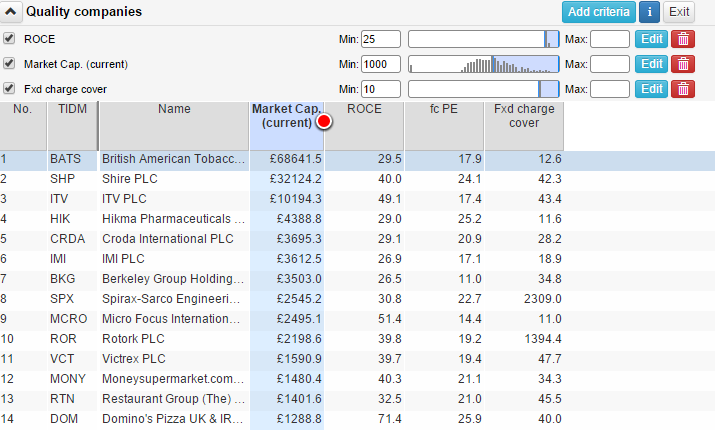The height and width of the screenshot is (430, 715).
Task: Click market cap value £68641.5
Action: (295, 159)
